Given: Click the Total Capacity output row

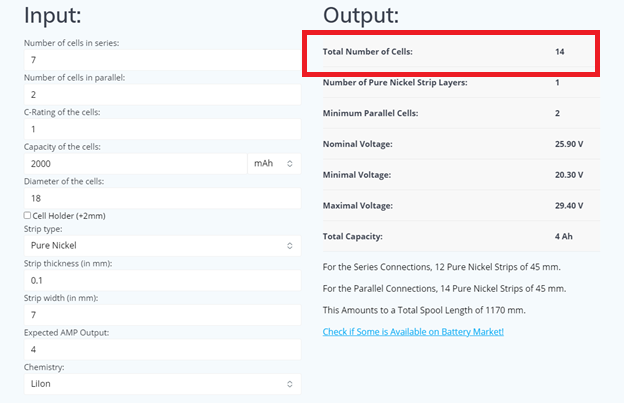Looking at the screenshot, I should pyautogui.click(x=450, y=237).
